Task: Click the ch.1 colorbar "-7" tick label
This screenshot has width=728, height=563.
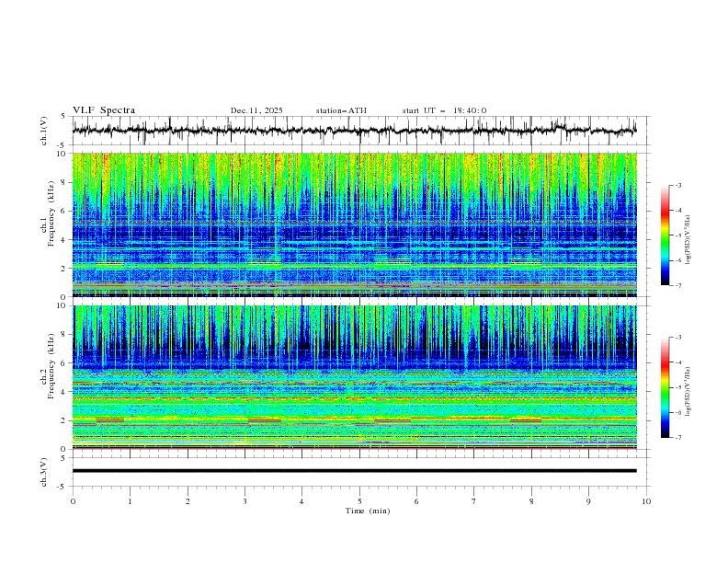Action: click(x=677, y=285)
